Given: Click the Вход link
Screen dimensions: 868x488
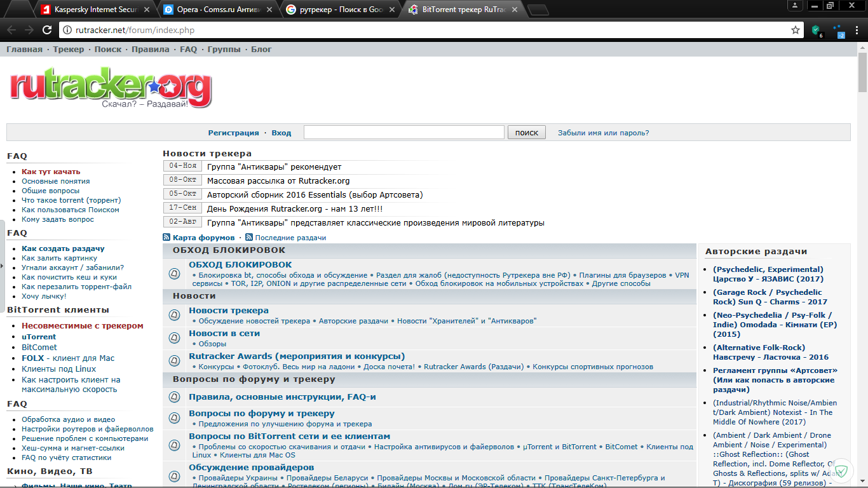Looking at the screenshot, I should coord(281,133).
